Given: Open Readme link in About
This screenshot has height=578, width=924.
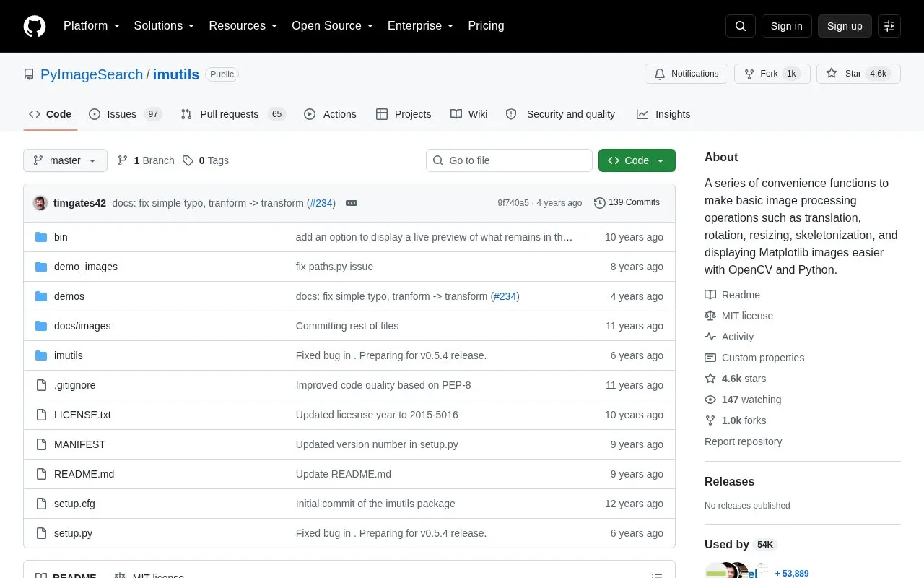Looking at the screenshot, I should point(732,295).
